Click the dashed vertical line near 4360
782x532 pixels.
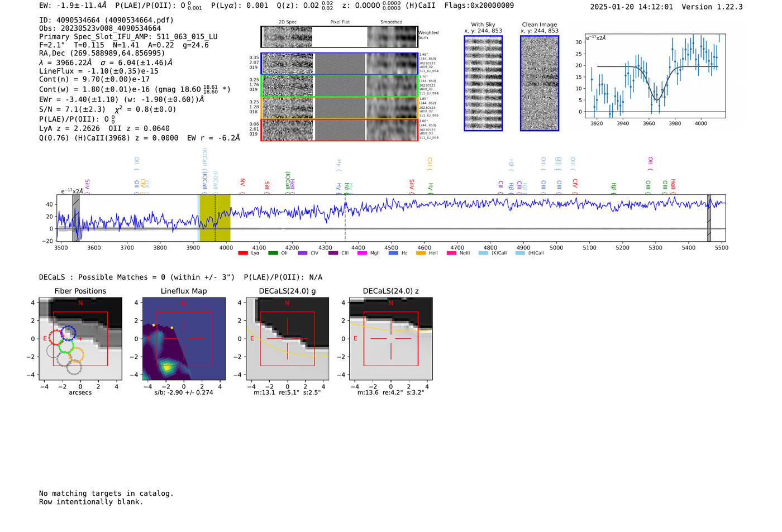345,223
